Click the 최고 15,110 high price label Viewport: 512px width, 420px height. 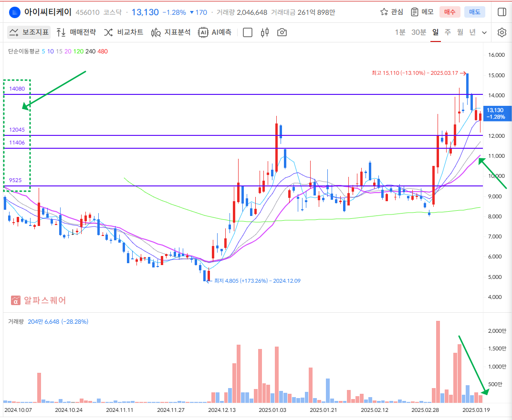tap(415, 73)
